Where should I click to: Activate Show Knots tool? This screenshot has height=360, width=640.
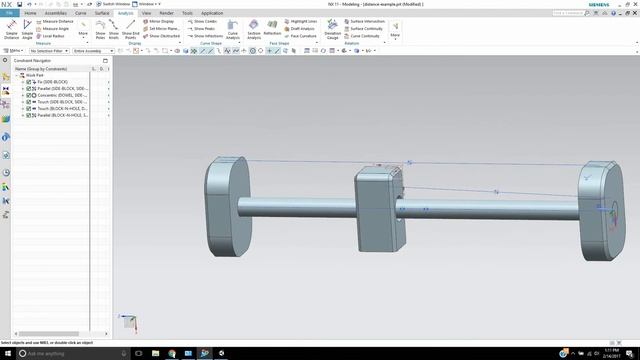[113, 29]
